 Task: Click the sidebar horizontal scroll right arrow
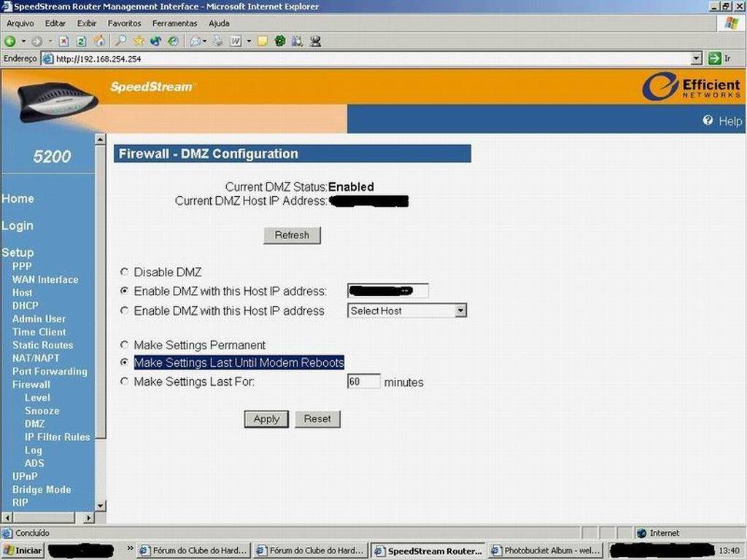click(89, 517)
